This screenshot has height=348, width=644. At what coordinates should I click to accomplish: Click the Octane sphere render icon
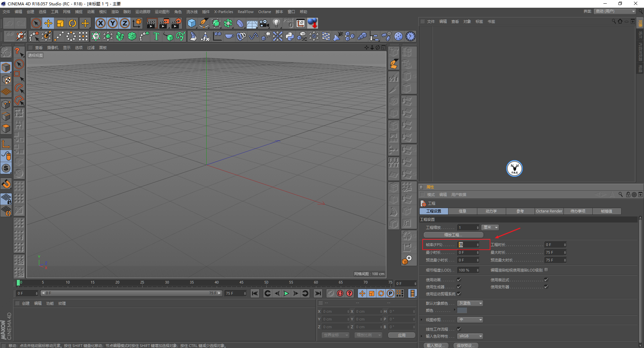(313, 23)
